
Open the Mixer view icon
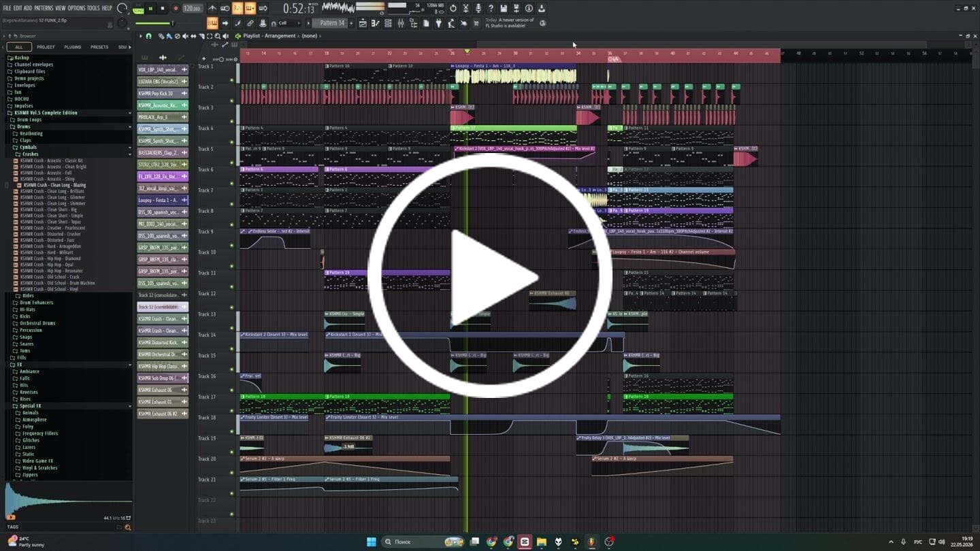point(401,23)
